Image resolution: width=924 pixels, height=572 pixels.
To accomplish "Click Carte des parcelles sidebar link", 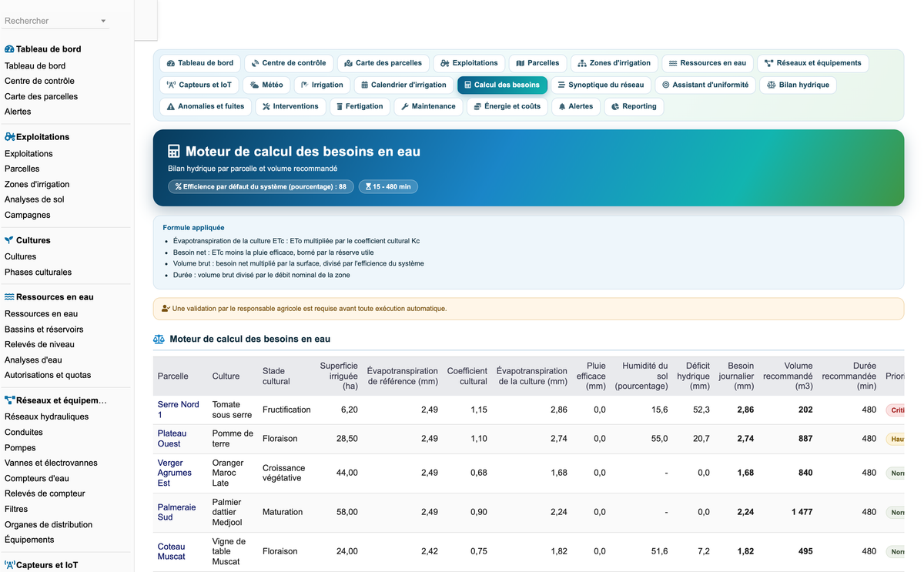I will point(42,97).
